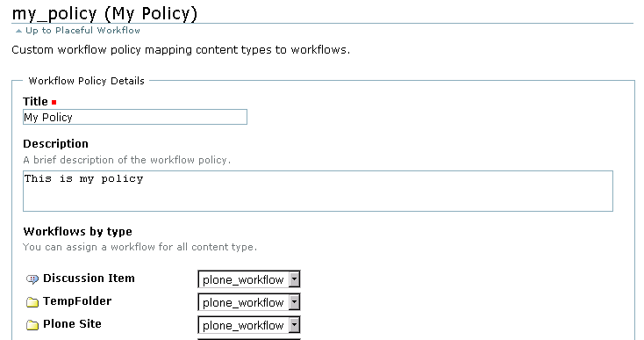Click the my_policy (My Policy) page heading
Image resolution: width=644 pixels, height=340 pixels.
point(104,13)
